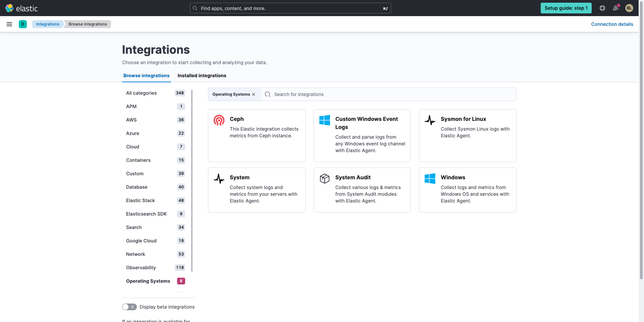This screenshot has height=322, width=644.
Task: Switch to Browse integrations tab
Action: [x=146, y=76]
